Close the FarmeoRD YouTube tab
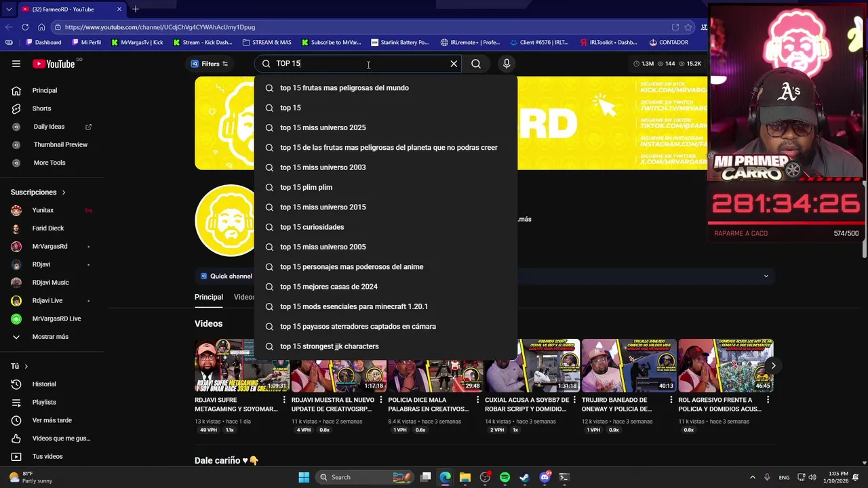Viewport: 868px width, 488px height. pos(119,9)
